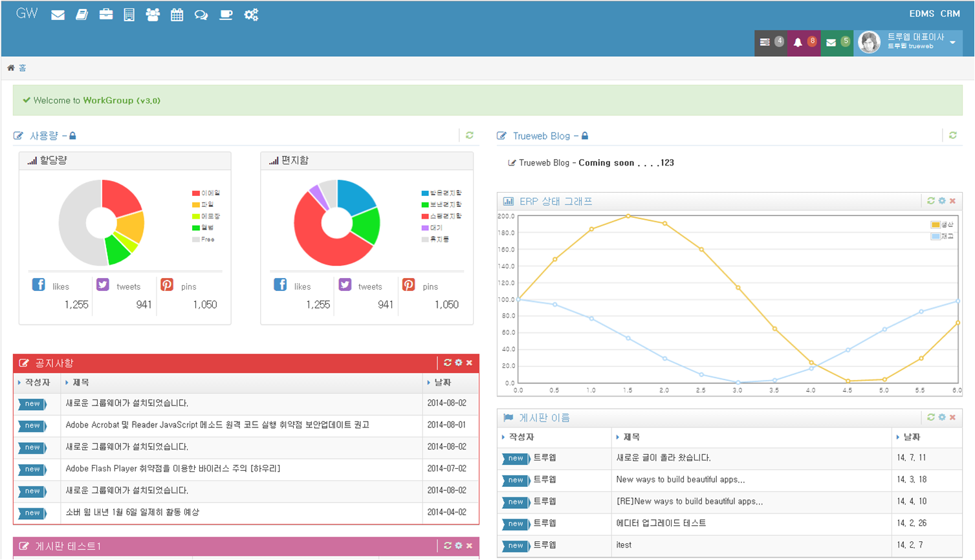Open settings gear of 공지사항 panel
Viewport: 975px width, 560px height.
[x=459, y=363]
